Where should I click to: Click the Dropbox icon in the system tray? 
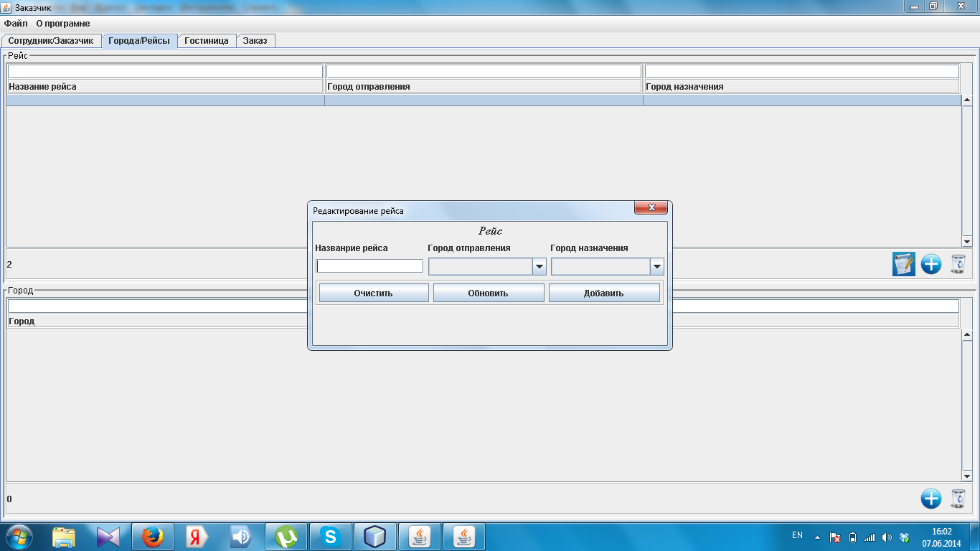tap(904, 537)
